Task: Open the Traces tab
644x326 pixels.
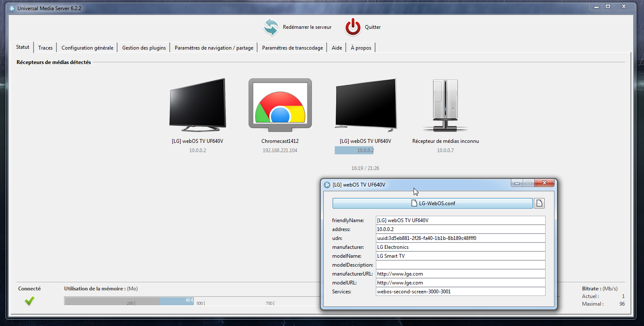Action: [x=45, y=48]
